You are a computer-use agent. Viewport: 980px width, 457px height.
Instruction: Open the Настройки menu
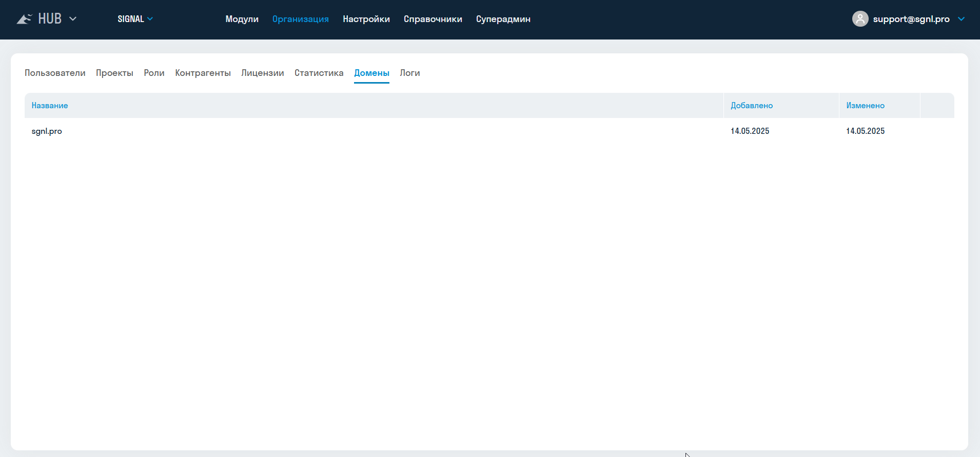coord(366,19)
